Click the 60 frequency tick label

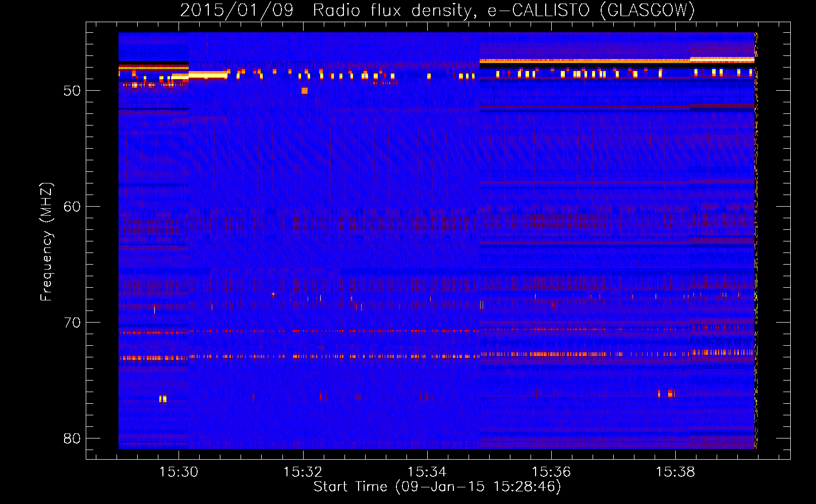point(72,207)
